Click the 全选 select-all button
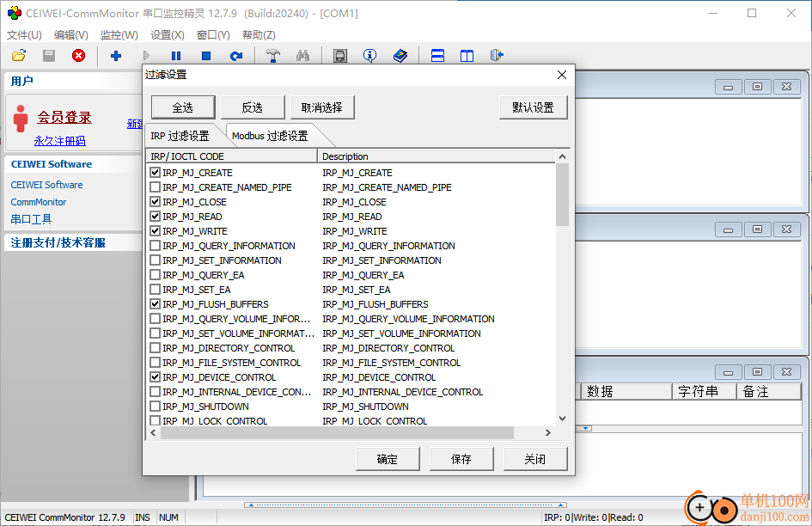Image resolution: width=812 pixels, height=526 pixels. (x=183, y=107)
